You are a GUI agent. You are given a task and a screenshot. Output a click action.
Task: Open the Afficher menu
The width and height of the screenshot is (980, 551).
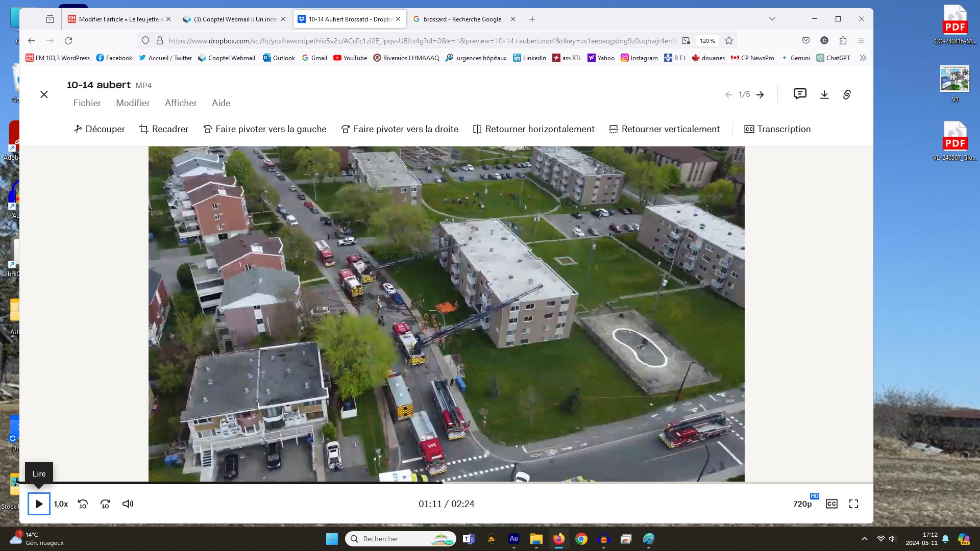pos(181,103)
